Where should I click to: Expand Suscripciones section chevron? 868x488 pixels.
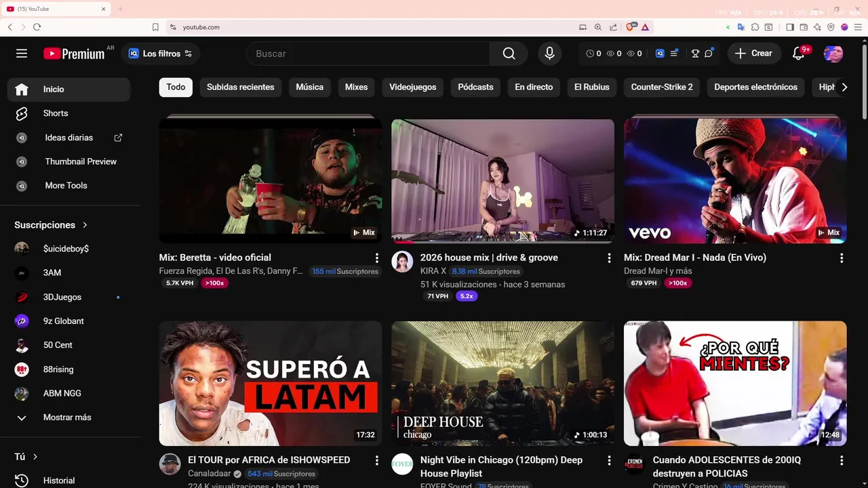pos(85,225)
